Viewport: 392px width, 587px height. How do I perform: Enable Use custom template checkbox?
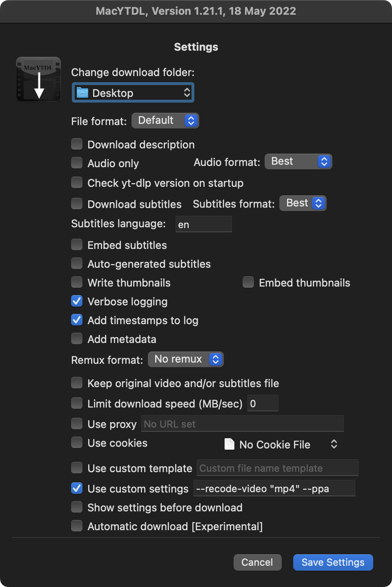[77, 468]
